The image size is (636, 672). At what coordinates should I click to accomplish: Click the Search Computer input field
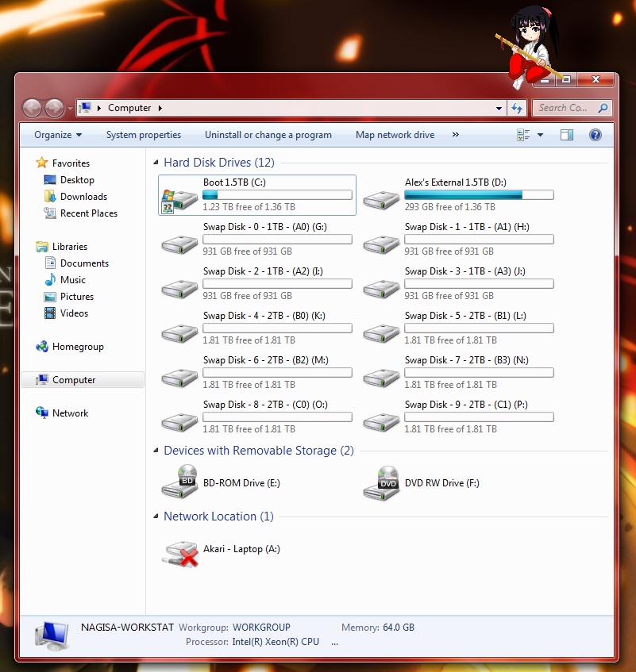[x=564, y=108]
